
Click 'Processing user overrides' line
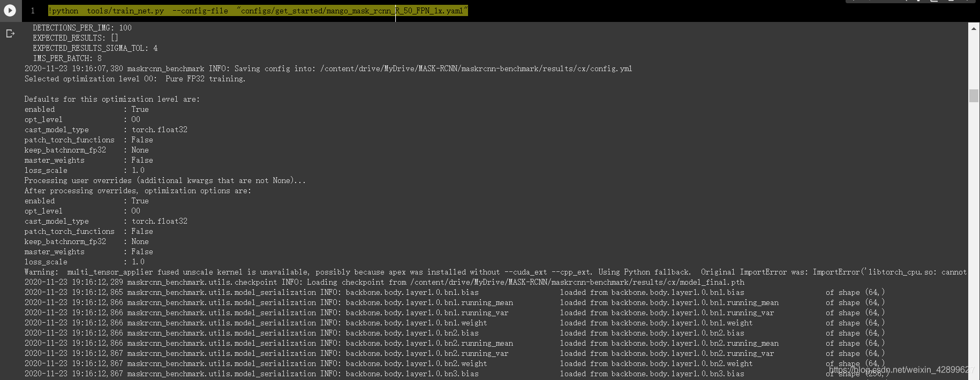(x=165, y=180)
